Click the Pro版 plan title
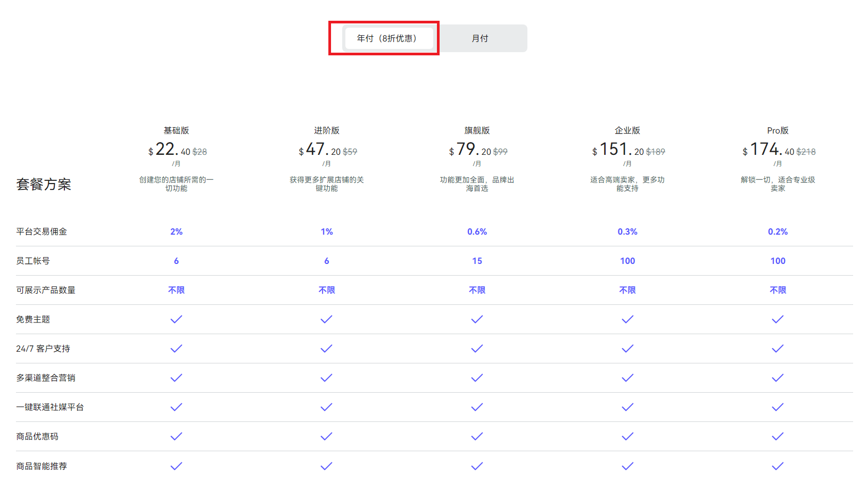Viewport: 868px width, 489px height. pyautogui.click(x=778, y=130)
